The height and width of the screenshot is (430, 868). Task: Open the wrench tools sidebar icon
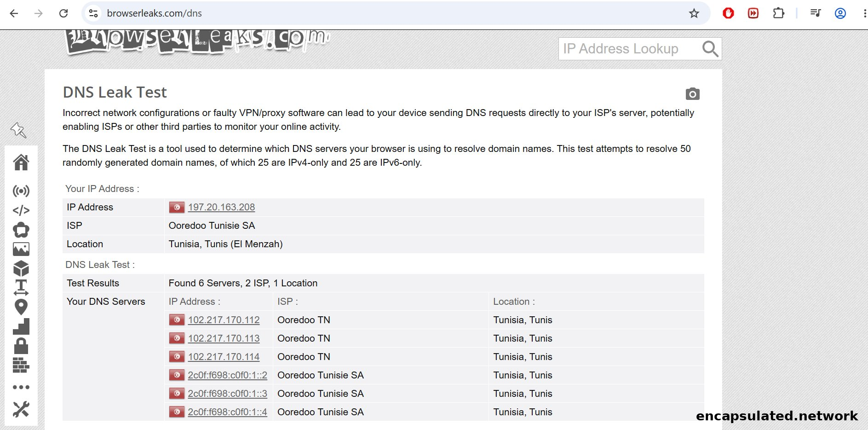point(21,409)
